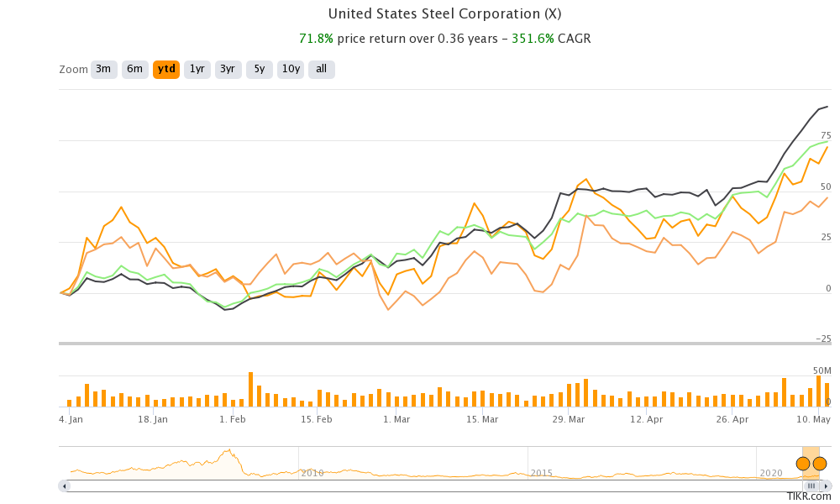Image resolution: width=840 pixels, height=504 pixels.
Task: Click the left navigator range handle
Action: [x=803, y=463]
